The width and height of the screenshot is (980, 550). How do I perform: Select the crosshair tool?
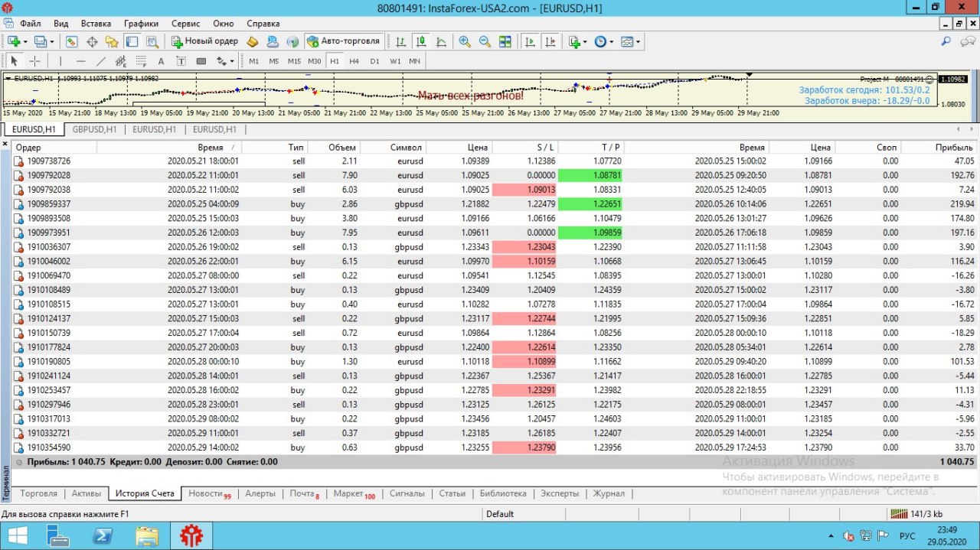point(34,61)
